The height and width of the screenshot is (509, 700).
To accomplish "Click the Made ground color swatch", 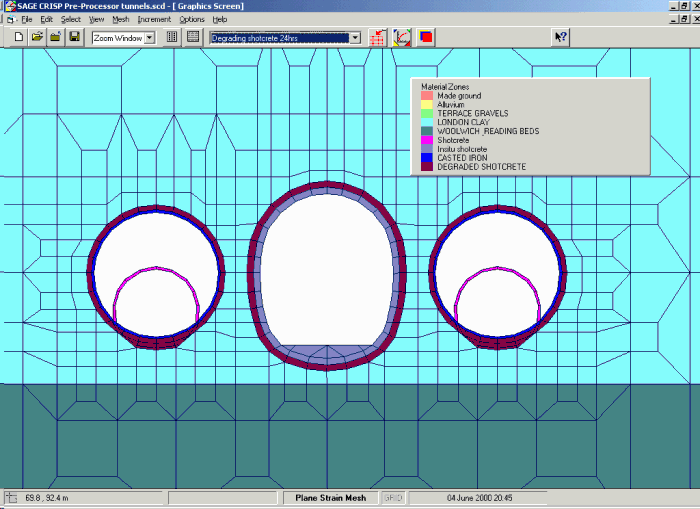I will [x=427, y=96].
